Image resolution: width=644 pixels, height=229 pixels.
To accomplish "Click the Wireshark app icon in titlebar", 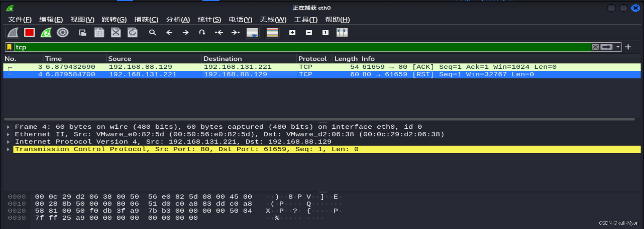I will click(10, 8).
